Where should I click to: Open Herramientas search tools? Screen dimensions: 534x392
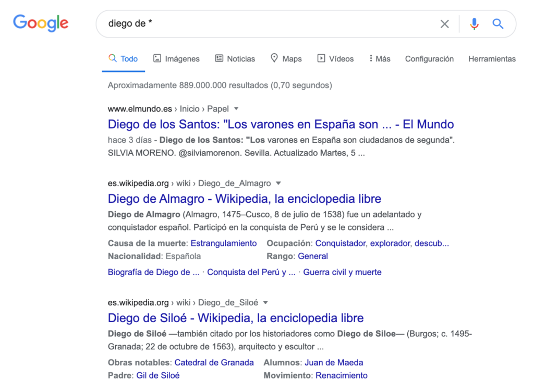[492, 59]
